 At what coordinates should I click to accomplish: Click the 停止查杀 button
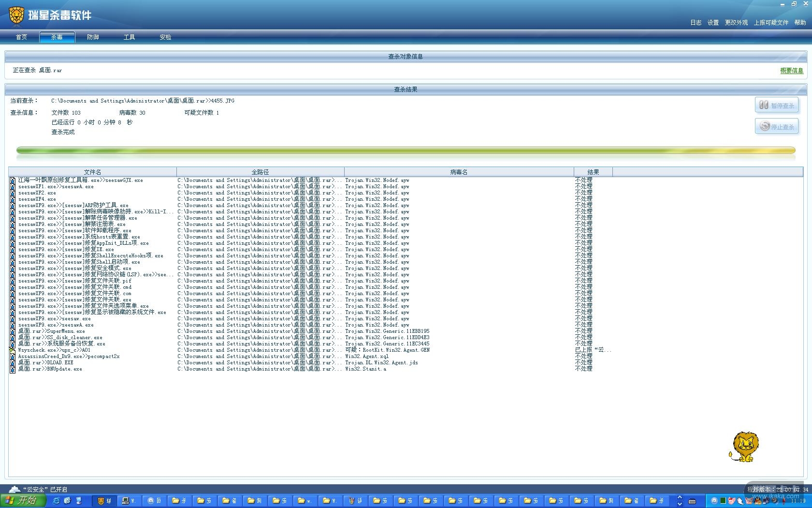(777, 126)
